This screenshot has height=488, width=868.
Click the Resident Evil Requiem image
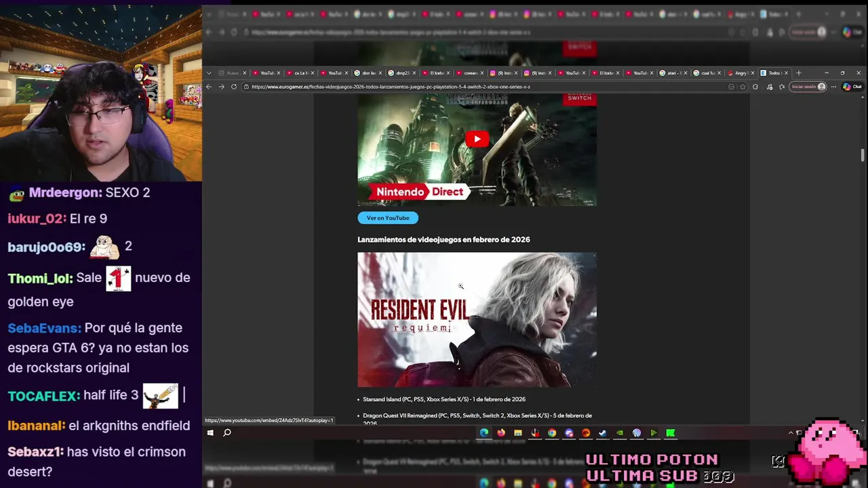(x=477, y=320)
